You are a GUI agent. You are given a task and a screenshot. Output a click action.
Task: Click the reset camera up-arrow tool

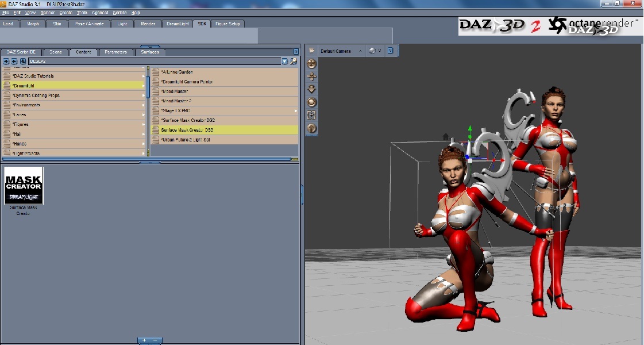[312, 128]
